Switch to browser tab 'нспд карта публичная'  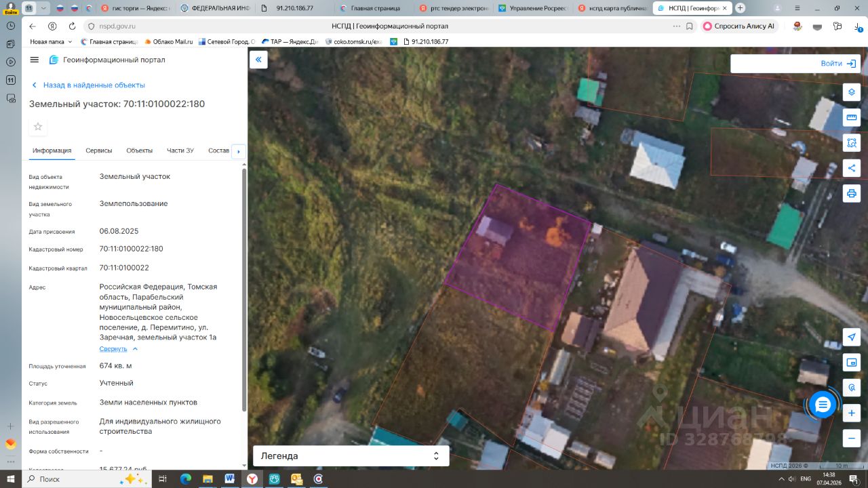click(612, 8)
